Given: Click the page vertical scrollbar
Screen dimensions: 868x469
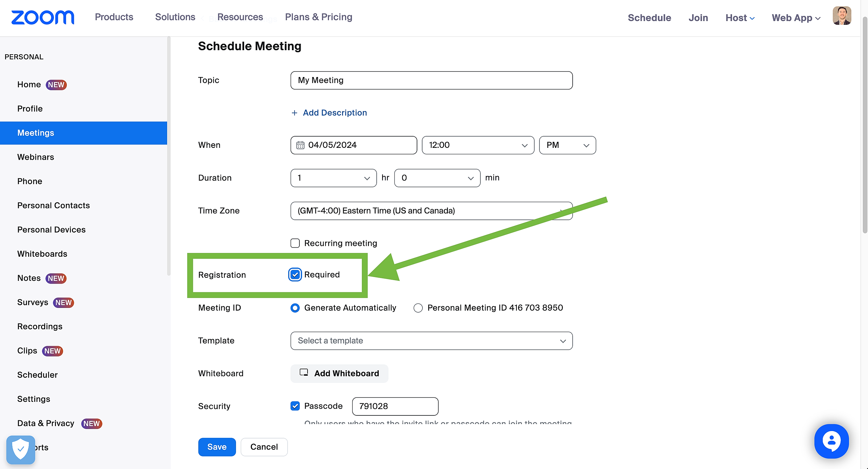Looking at the screenshot, I should click(x=865, y=136).
